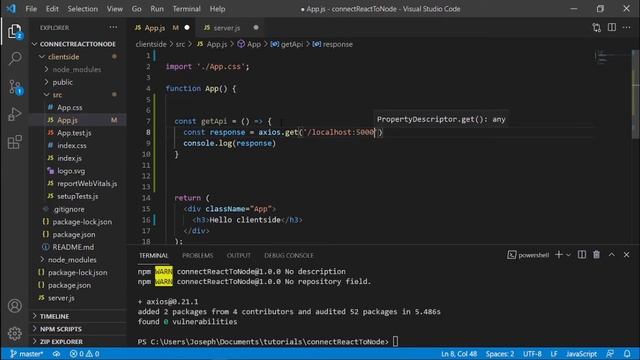The image size is (640, 360).
Task: Expand clientside node_modules folder
Action: (76, 69)
